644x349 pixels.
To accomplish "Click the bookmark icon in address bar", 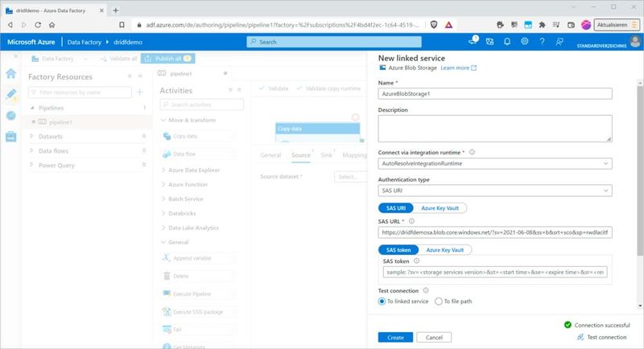I will click(x=122, y=25).
